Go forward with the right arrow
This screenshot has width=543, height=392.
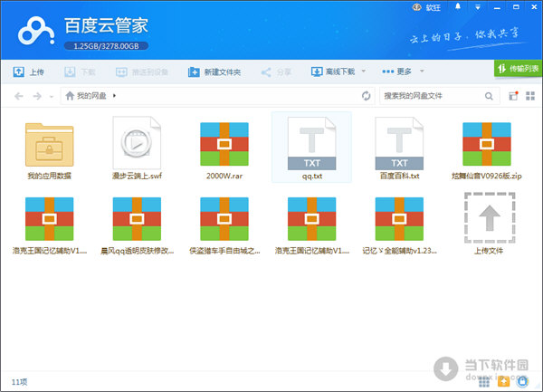[x=37, y=96]
